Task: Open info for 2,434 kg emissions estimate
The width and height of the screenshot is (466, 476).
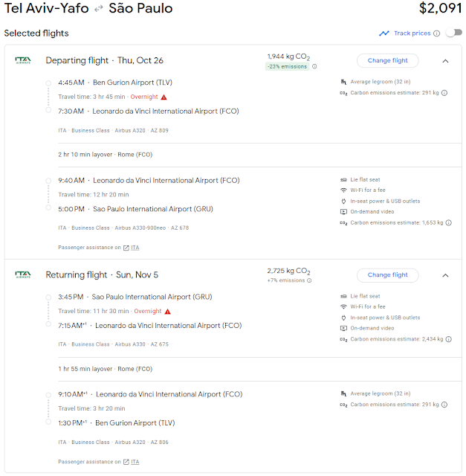Action: pos(448,339)
